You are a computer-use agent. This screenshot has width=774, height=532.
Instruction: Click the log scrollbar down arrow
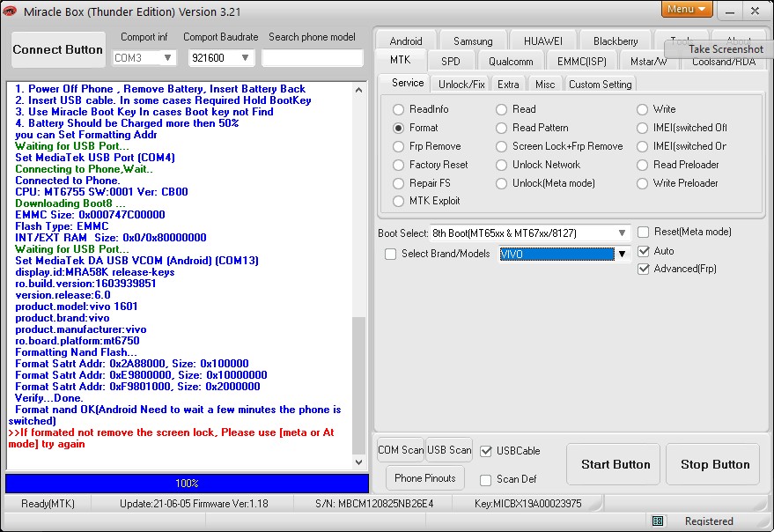tap(359, 462)
